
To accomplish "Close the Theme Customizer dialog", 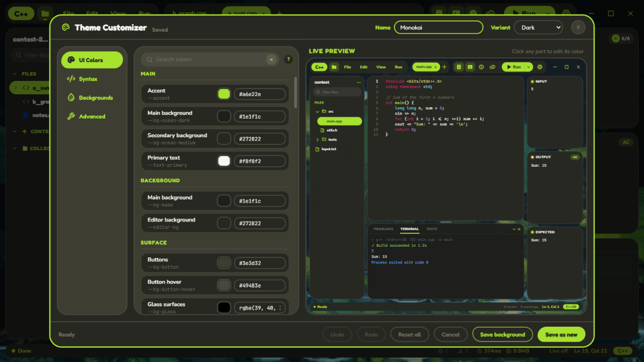I will click(x=578, y=27).
